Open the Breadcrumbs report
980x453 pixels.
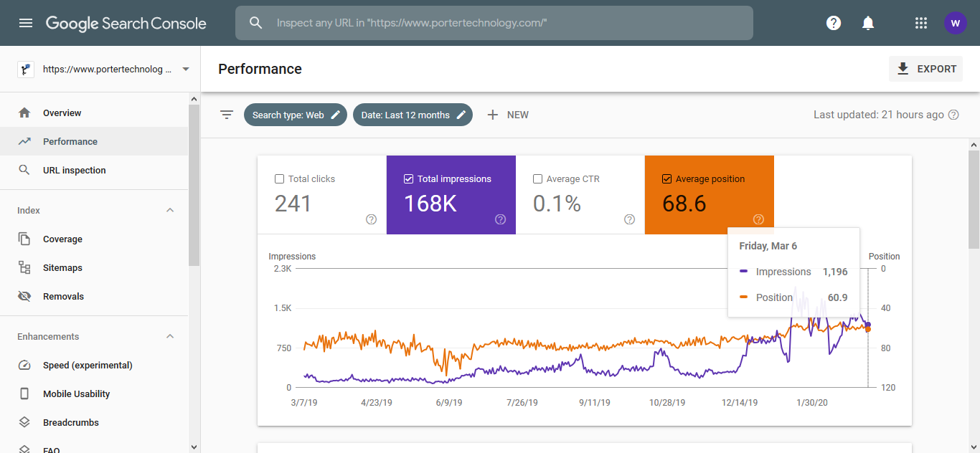click(x=94, y=422)
